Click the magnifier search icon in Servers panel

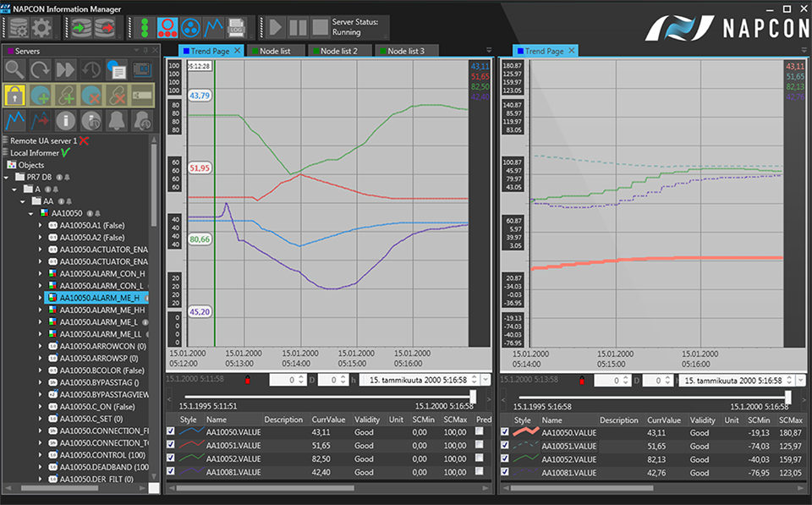pos(15,69)
